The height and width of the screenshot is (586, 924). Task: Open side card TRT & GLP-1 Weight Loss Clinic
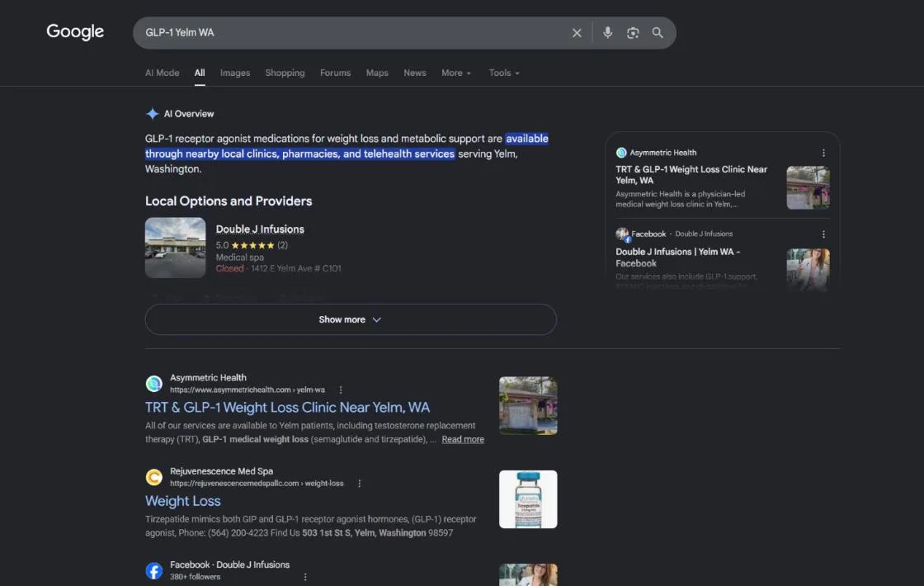pos(691,174)
